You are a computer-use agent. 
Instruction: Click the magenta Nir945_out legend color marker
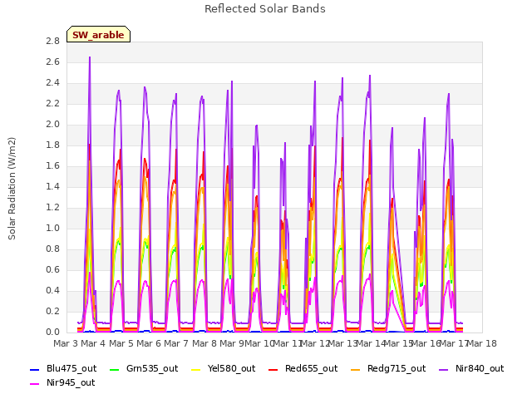(x=35, y=384)
